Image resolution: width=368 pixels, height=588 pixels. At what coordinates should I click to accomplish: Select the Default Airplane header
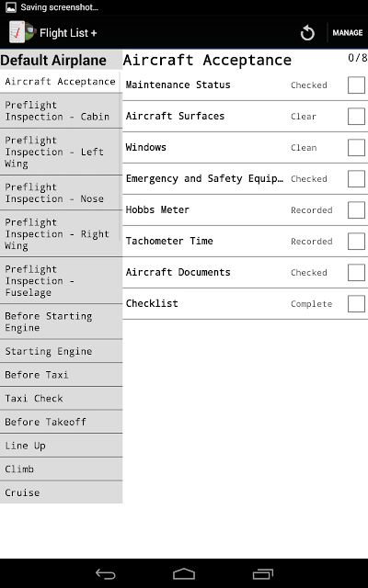[53, 61]
